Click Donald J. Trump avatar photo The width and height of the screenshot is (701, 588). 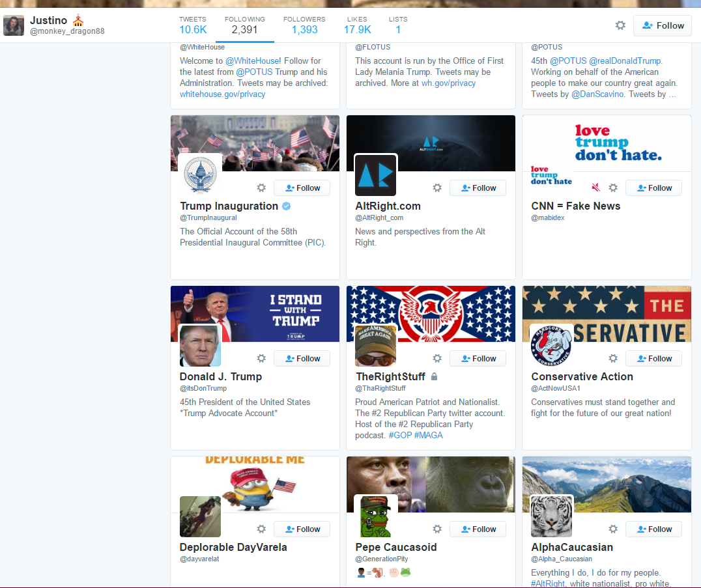(x=200, y=346)
